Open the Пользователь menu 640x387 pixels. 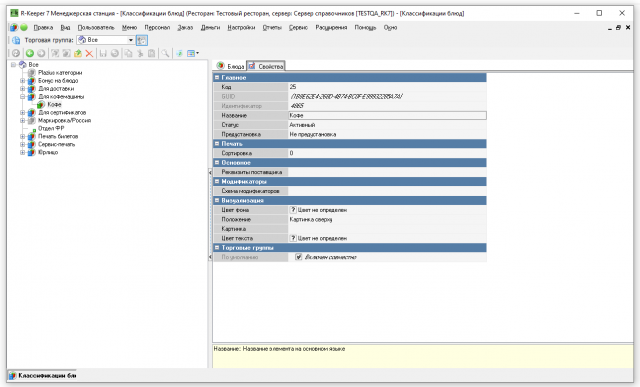[96, 27]
